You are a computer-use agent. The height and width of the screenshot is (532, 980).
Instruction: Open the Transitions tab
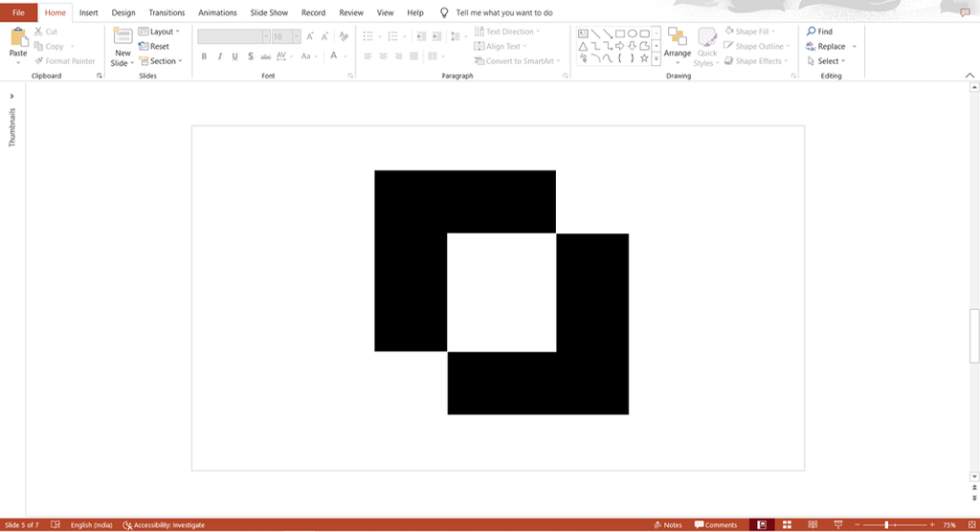pyautogui.click(x=167, y=12)
